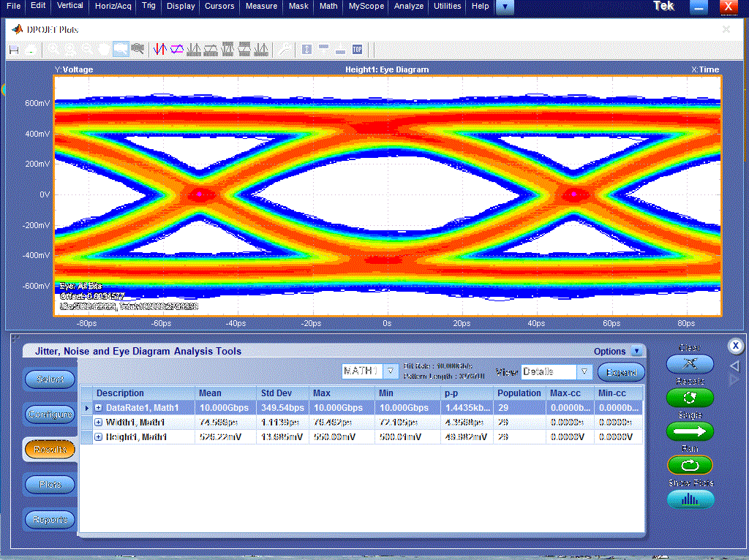Expand the DataRate1, Math1 row

tap(99, 408)
